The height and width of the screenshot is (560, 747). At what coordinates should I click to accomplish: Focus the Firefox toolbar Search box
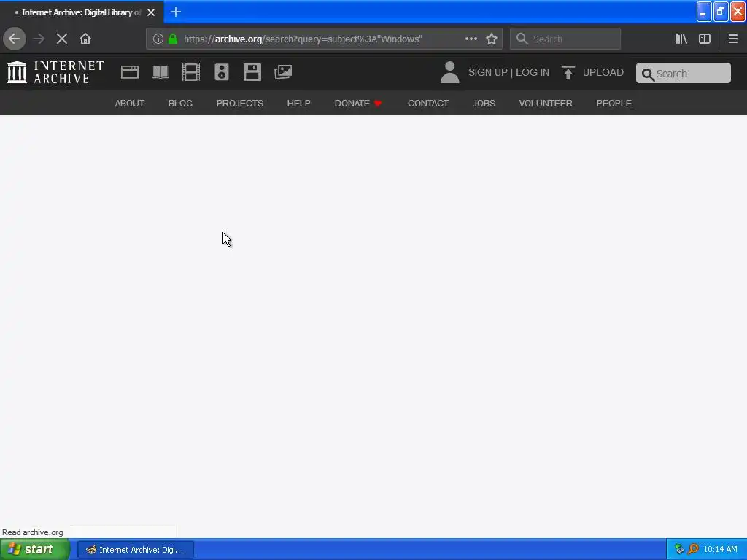565,39
